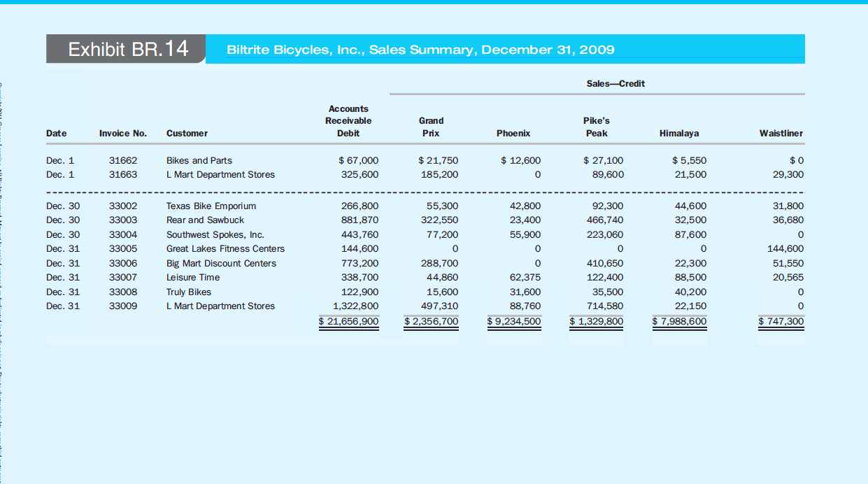Select invoice number 33008

[x=124, y=292]
